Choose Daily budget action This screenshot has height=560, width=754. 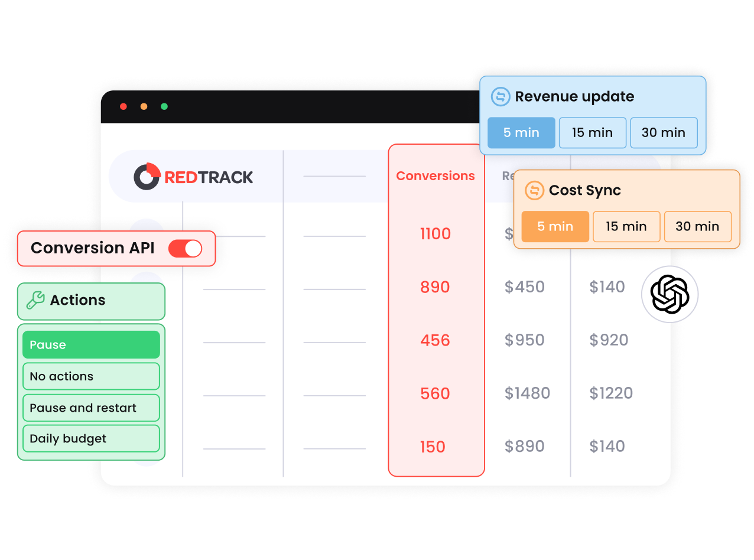pos(91,439)
